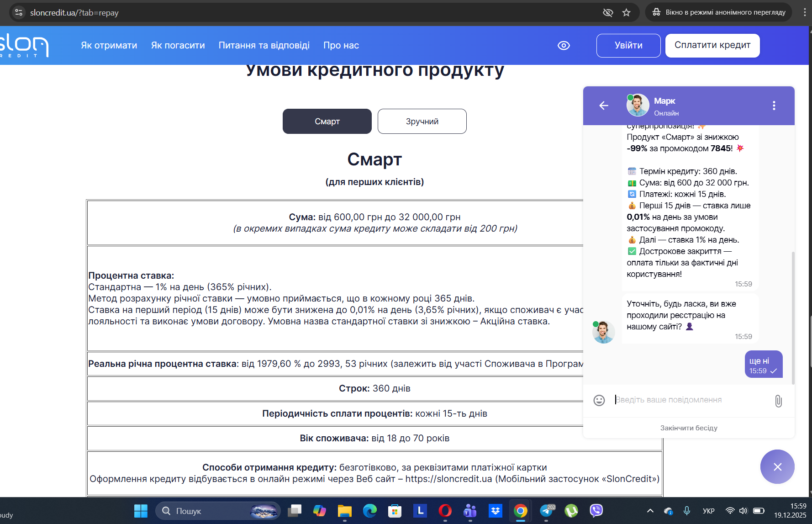This screenshot has height=524, width=812.
Task: Open the clock and date 19.12.2025
Action: 790,511
